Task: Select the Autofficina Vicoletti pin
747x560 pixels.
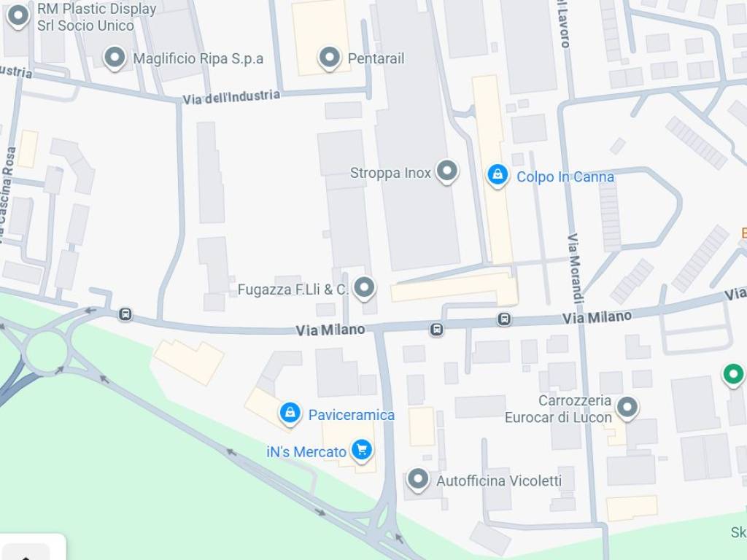Action: pos(418,479)
